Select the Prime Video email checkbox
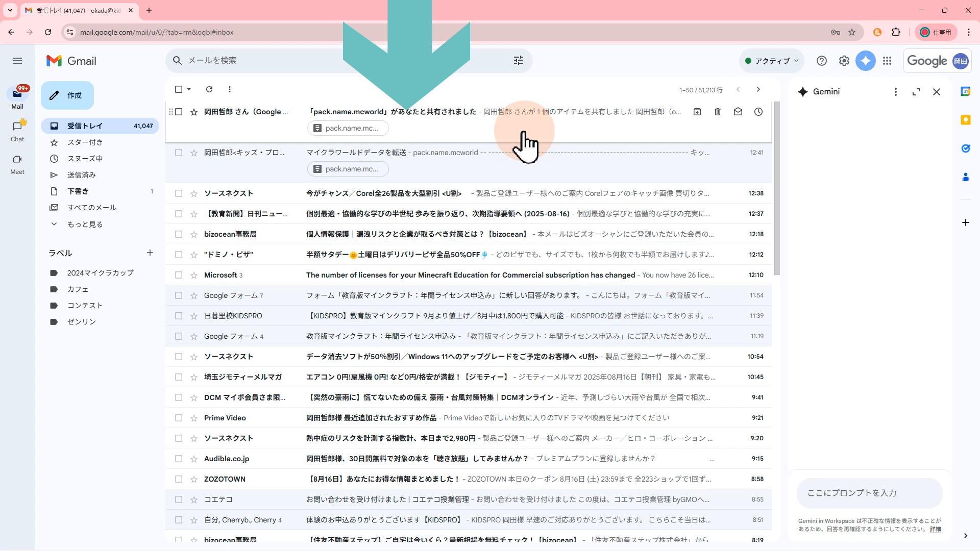This screenshot has height=551, width=980. point(179,418)
